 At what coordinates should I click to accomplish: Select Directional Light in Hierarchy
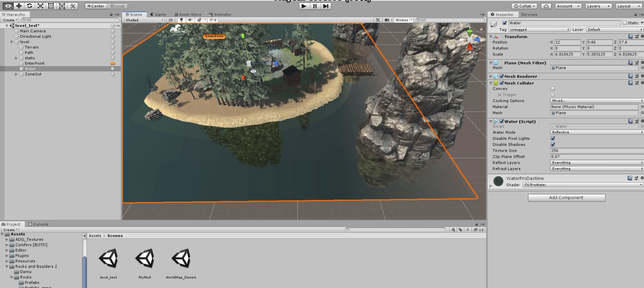36,36
